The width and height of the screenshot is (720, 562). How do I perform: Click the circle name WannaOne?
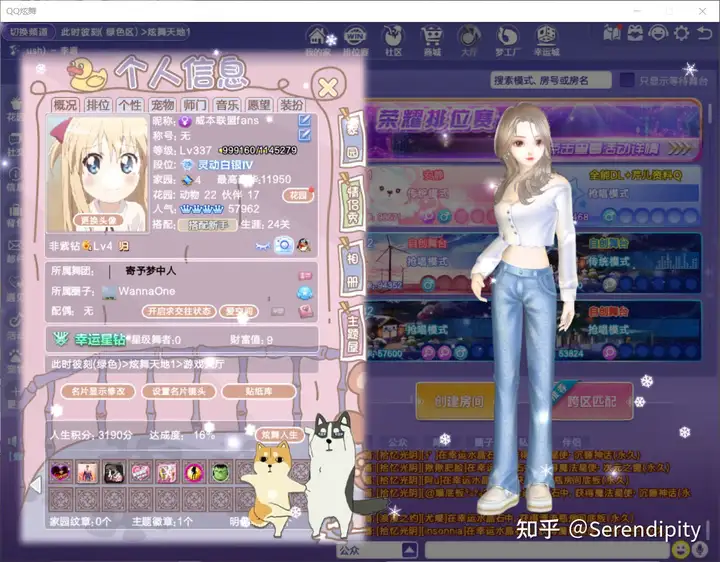[x=146, y=292]
